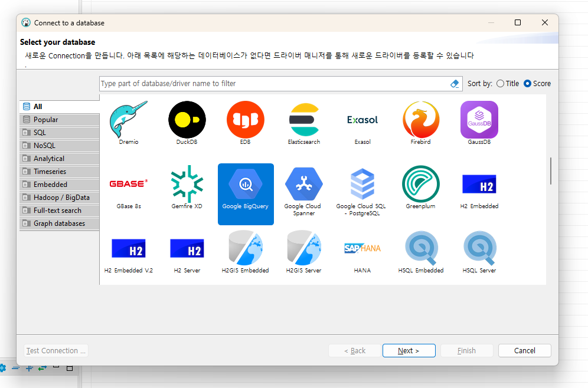The width and height of the screenshot is (588, 388).
Task: Focus the database name filter field
Action: tap(274, 84)
